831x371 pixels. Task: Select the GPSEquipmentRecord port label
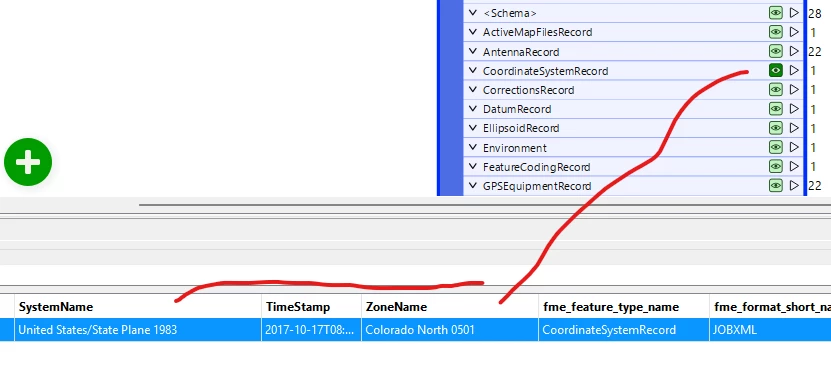tap(537, 186)
